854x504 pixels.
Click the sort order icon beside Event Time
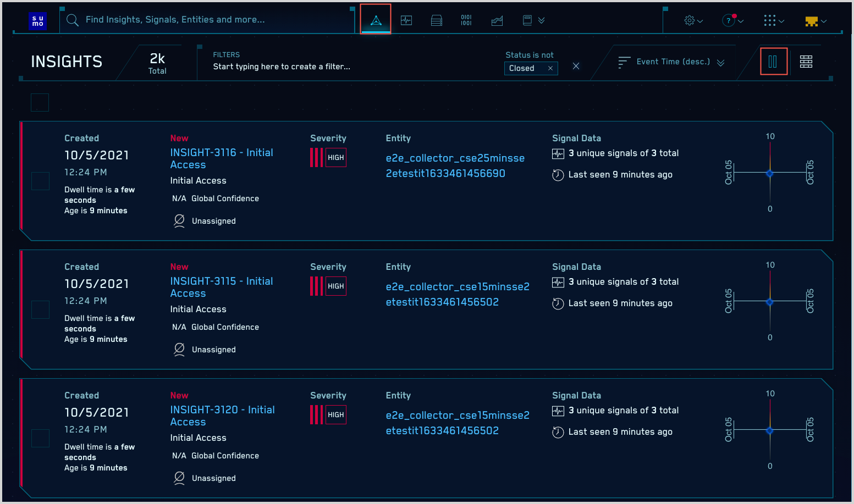(x=624, y=62)
